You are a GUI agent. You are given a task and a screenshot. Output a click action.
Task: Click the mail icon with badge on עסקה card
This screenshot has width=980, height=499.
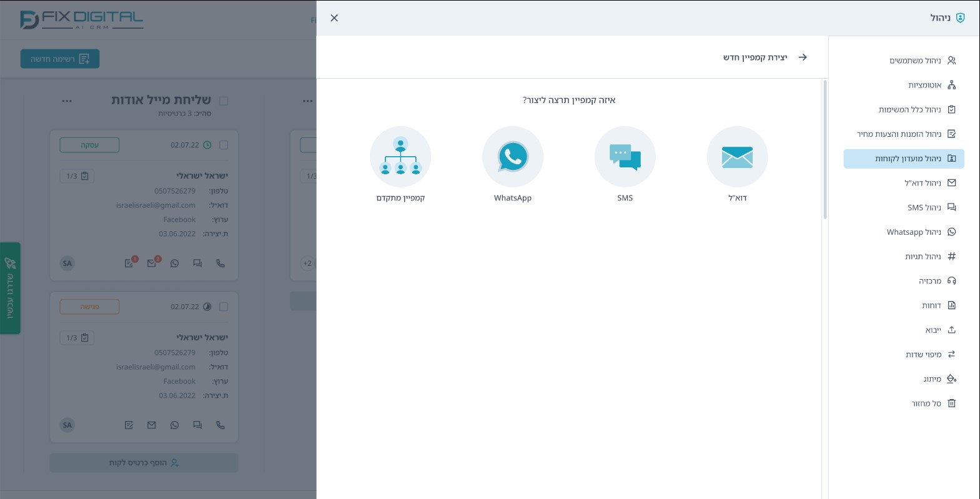152,262
